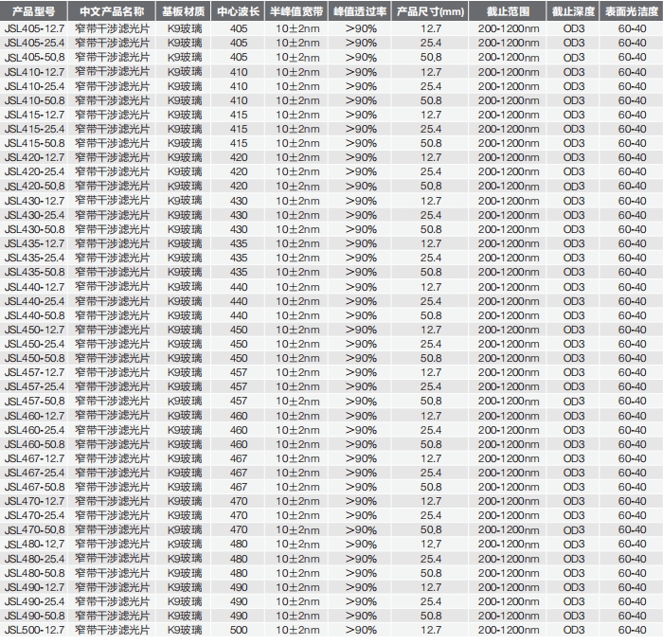Image resolution: width=663 pixels, height=644 pixels.
Task: Click the JSL405-12.7 model cell
Action: pos(34,28)
